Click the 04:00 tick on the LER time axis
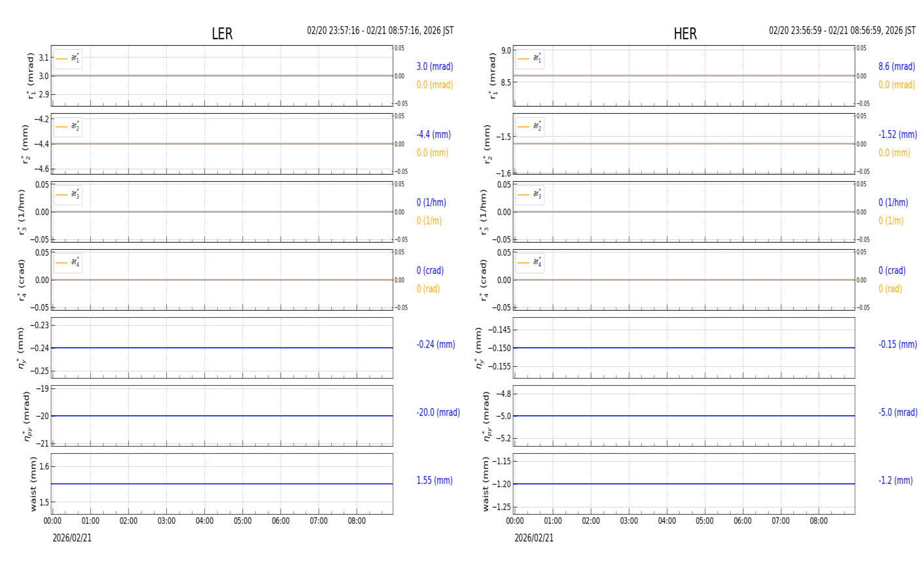924x565 pixels. 205,521
